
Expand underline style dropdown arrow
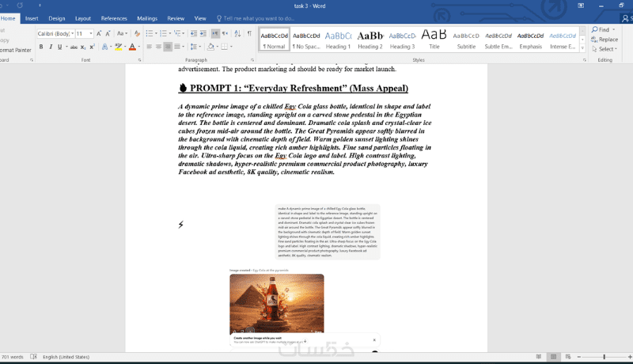(x=66, y=47)
